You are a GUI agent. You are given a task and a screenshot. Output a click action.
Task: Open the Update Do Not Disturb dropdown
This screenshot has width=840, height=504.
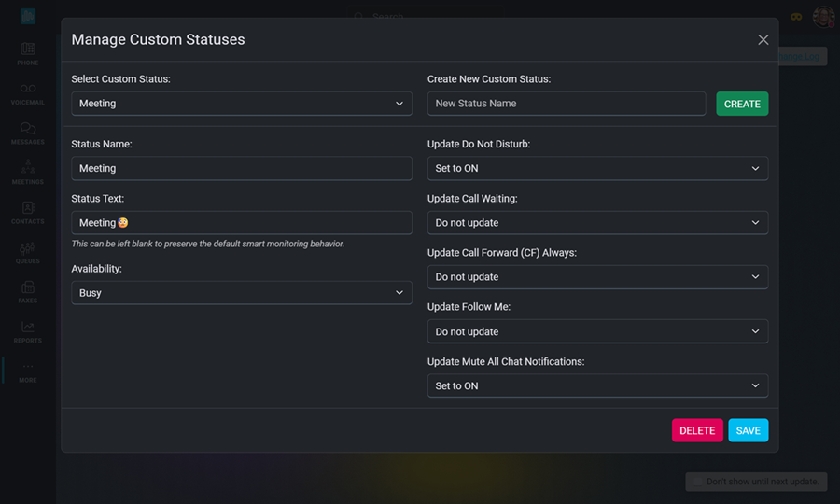pos(598,168)
